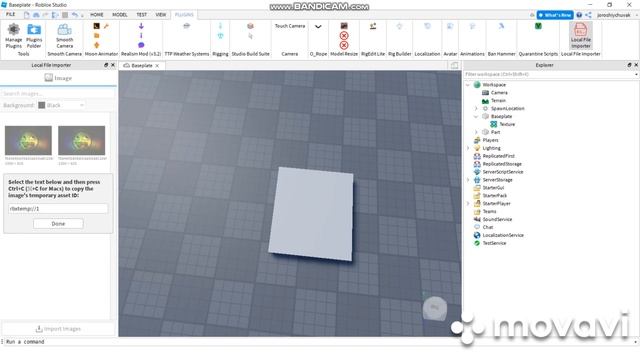Select the Image tab in Local File Importer
640x360 pixels.
58,78
